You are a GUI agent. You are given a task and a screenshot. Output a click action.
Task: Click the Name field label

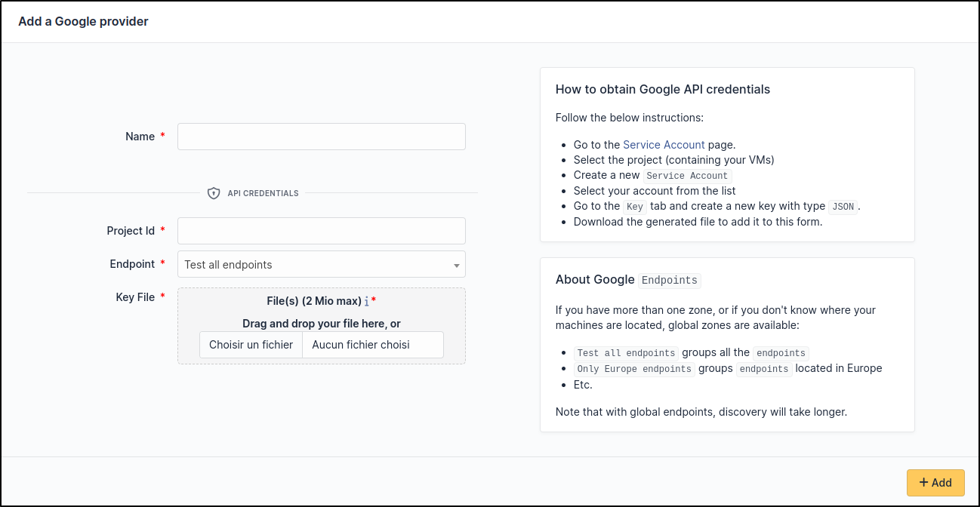[x=140, y=137]
